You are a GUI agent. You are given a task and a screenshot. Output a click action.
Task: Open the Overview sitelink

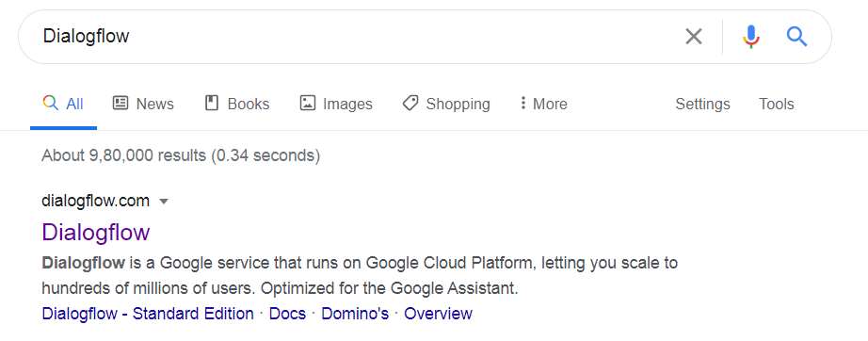tap(438, 314)
